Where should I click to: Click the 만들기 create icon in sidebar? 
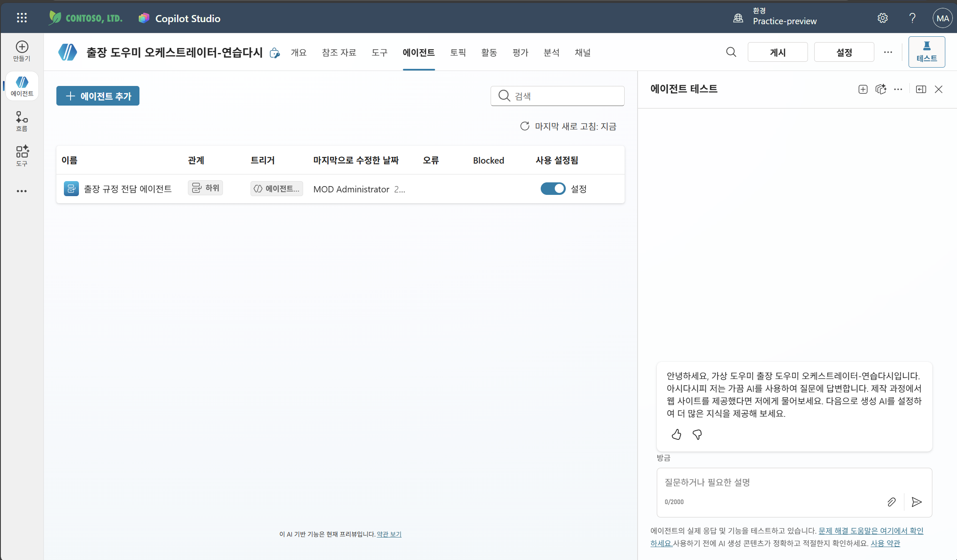coord(22,51)
